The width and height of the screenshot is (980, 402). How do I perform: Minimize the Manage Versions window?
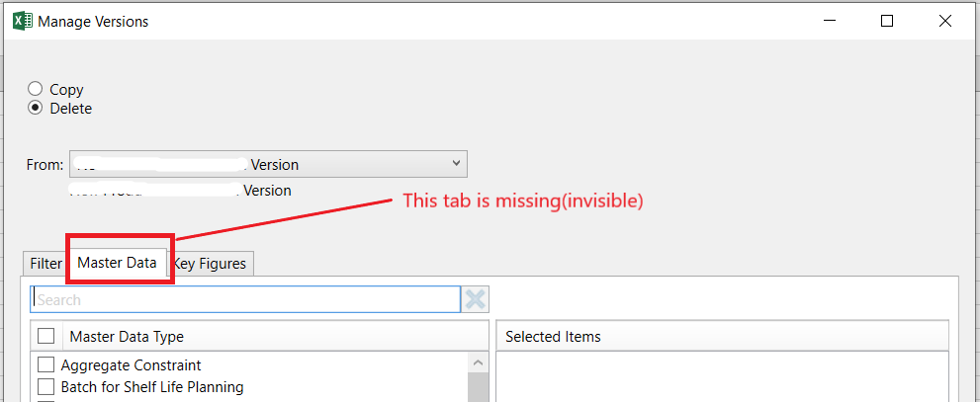(829, 21)
